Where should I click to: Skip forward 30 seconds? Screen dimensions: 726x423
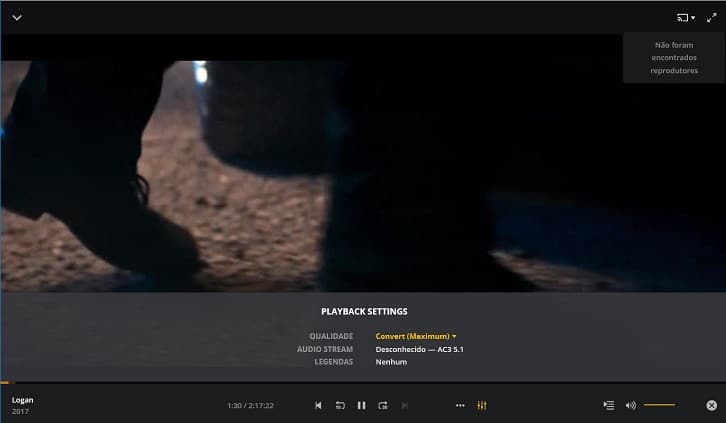click(383, 405)
